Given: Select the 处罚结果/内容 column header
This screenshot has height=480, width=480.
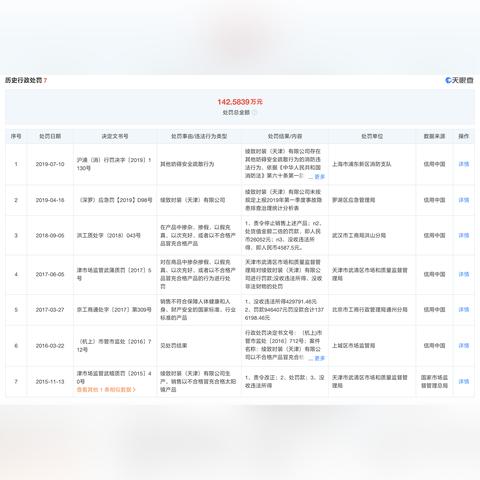Looking at the screenshot, I should (x=285, y=136).
